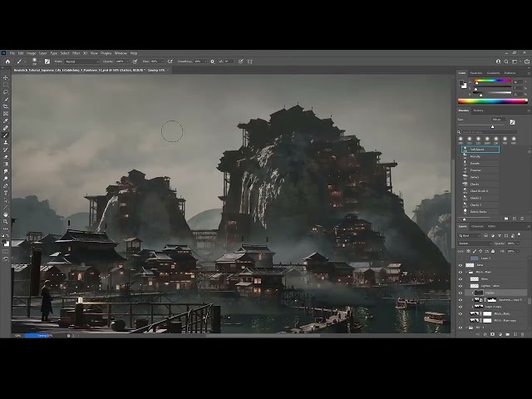Hide the Japanese copy layer eye

pos(461,300)
